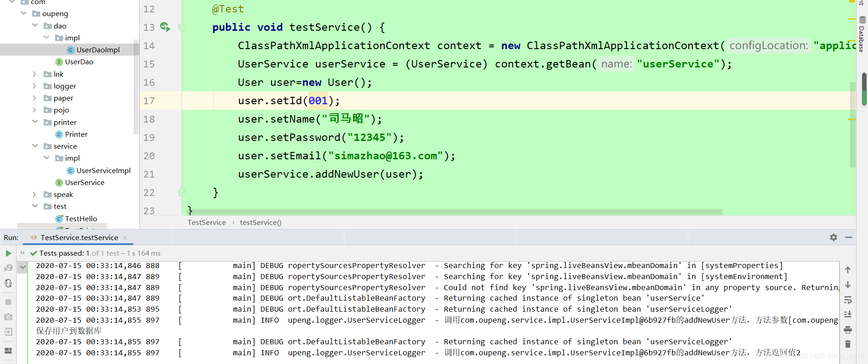Fold testService method at line 13 gutter
868x364 pixels.
[182, 28]
